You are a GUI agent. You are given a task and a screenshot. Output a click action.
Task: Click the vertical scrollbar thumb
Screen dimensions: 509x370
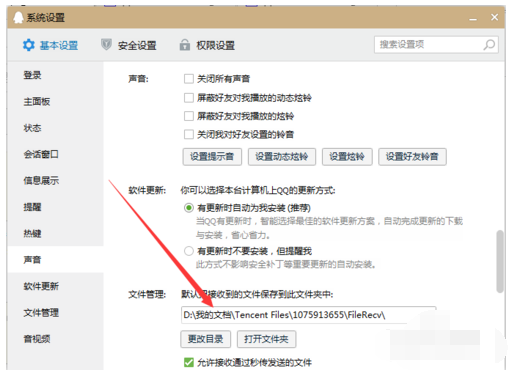click(x=499, y=261)
